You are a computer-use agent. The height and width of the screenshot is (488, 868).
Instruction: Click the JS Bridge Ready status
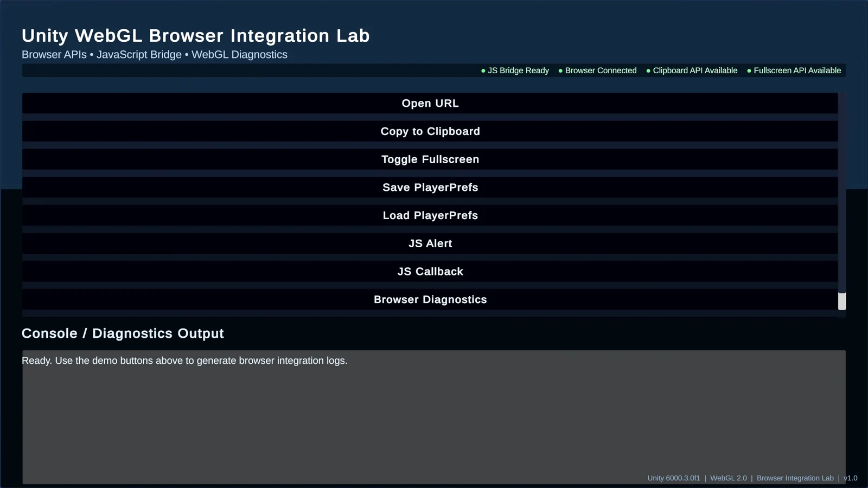point(515,70)
